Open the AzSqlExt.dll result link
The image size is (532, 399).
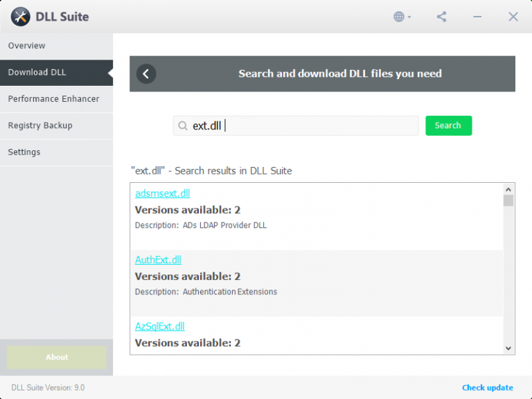160,326
